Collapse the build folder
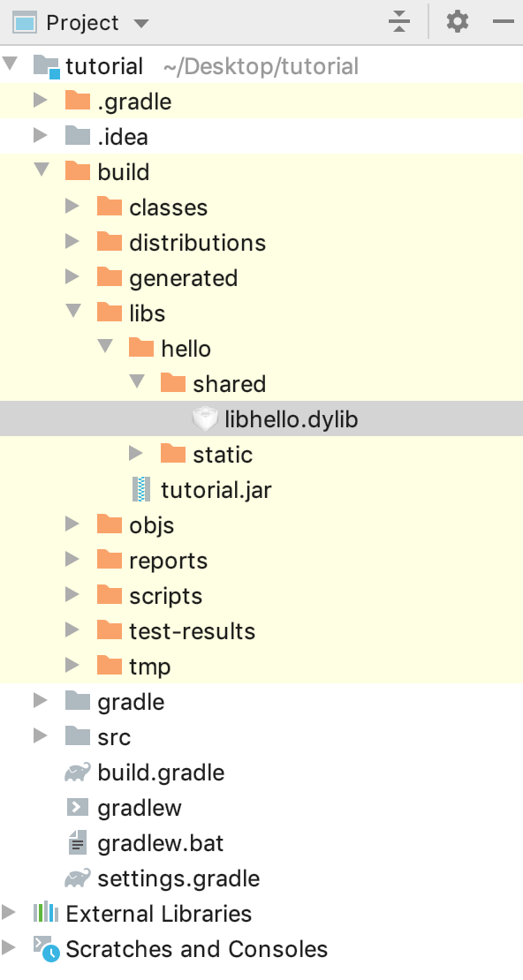Viewport: 523px width, 980px height. coord(41,171)
